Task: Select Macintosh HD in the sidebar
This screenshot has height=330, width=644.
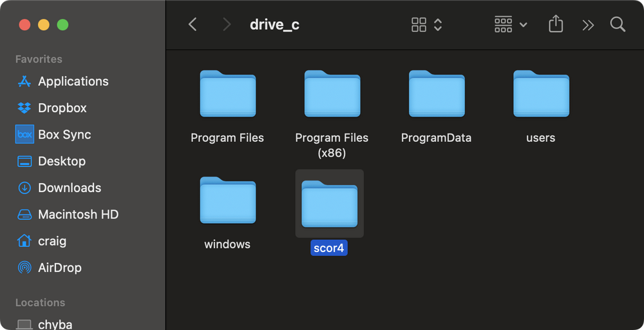Action: coord(78,214)
